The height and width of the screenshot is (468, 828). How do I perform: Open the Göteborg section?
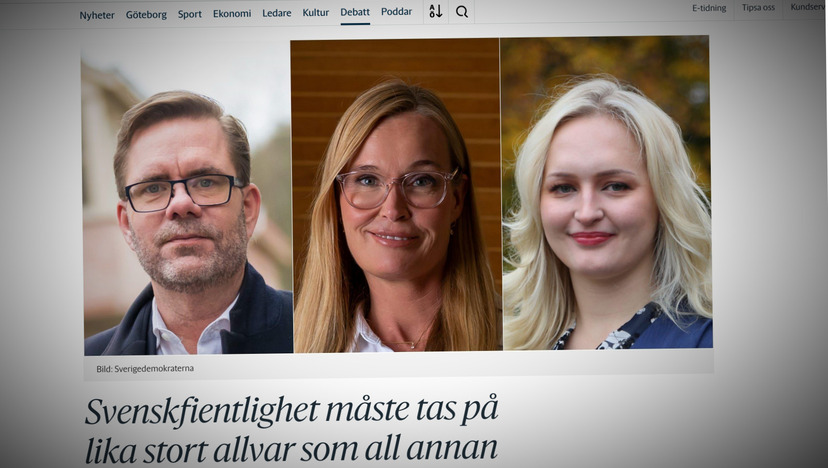146,15
